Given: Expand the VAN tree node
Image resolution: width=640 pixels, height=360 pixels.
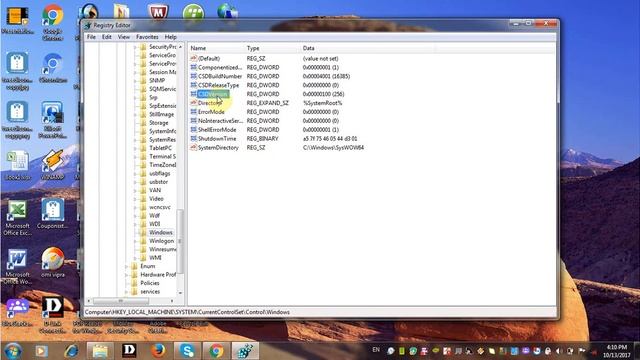Looking at the screenshot, I should pos(135,190).
